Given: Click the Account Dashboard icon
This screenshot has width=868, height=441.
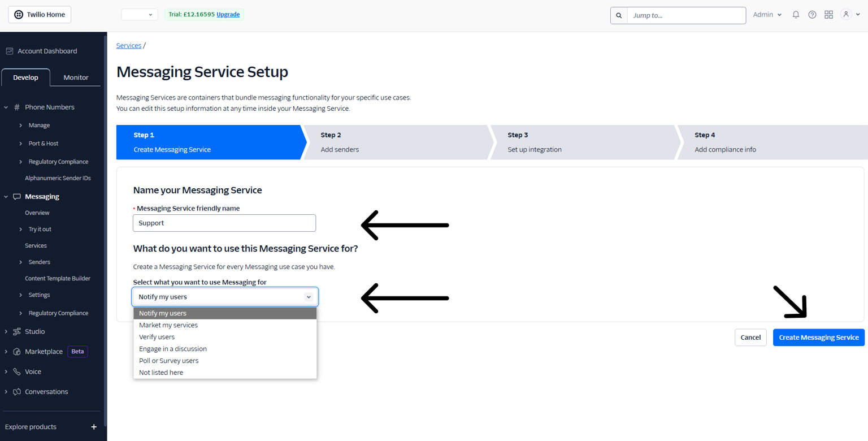Looking at the screenshot, I should 10,51.
